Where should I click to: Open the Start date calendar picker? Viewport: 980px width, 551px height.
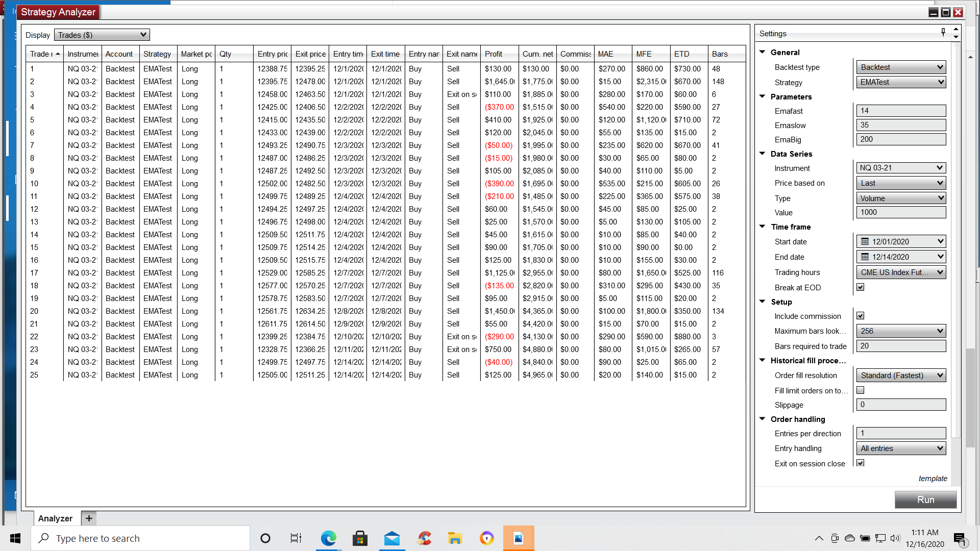pyautogui.click(x=865, y=242)
